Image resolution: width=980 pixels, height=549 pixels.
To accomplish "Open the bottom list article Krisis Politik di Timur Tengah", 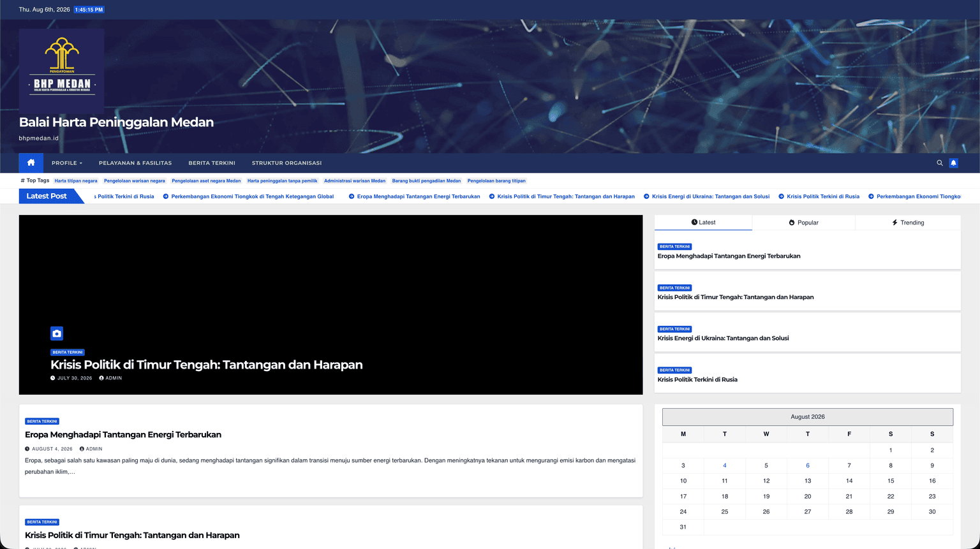I will (132, 536).
